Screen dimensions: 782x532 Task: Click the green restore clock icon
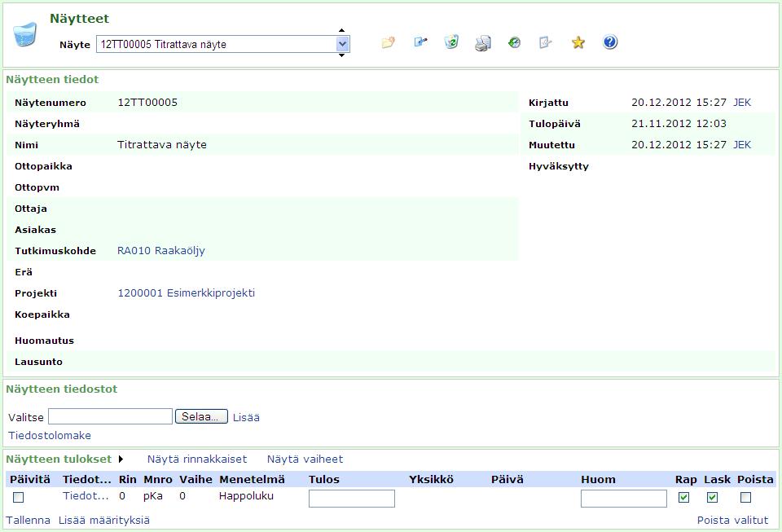pos(514,42)
